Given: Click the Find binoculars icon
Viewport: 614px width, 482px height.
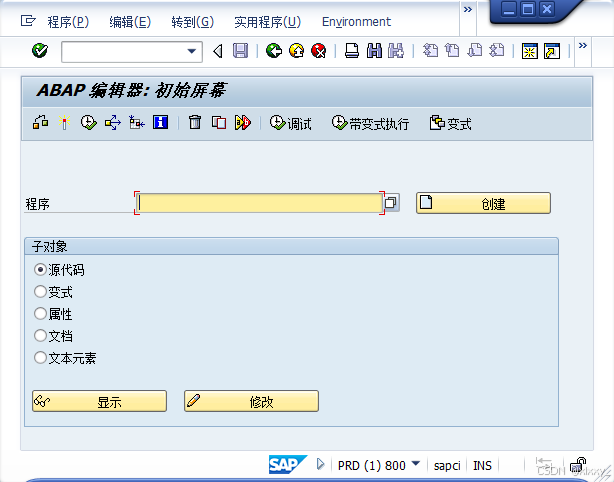Looking at the screenshot, I should click(x=374, y=51).
